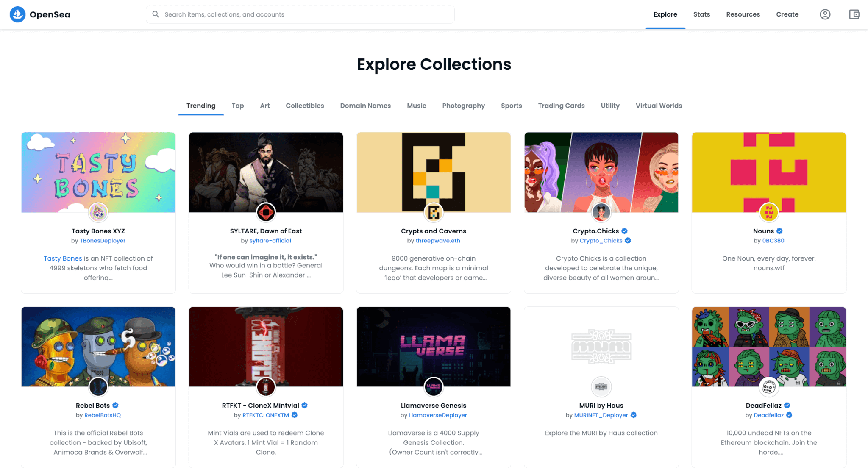Click verified badge next to RTFKTCLONEXTM
The width and height of the screenshot is (868, 475).
coord(294,415)
